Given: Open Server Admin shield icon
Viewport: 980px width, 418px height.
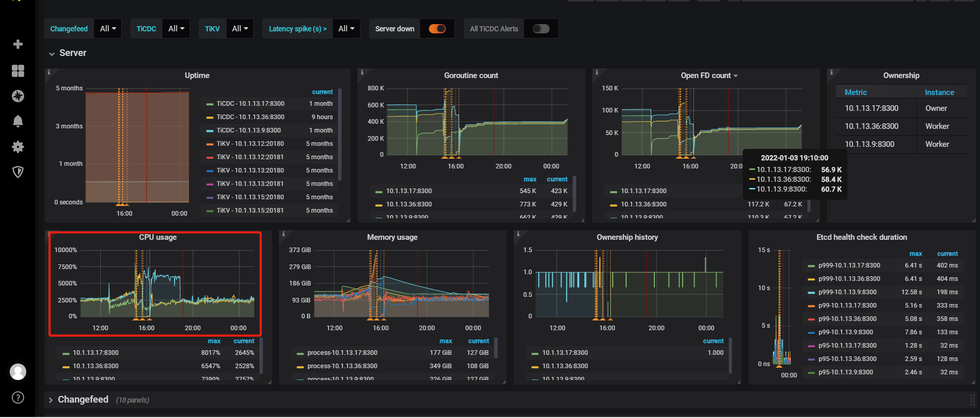Looking at the screenshot, I should point(18,172).
